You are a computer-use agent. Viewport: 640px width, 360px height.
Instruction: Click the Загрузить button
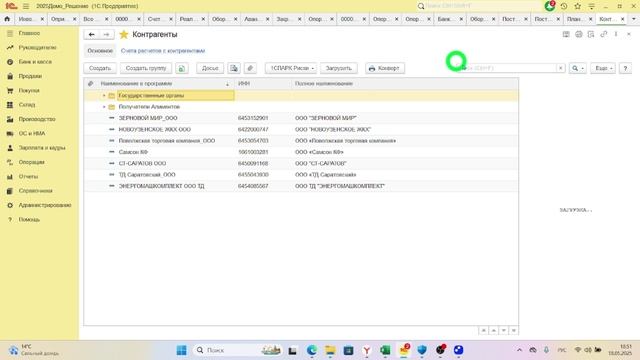(338, 68)
